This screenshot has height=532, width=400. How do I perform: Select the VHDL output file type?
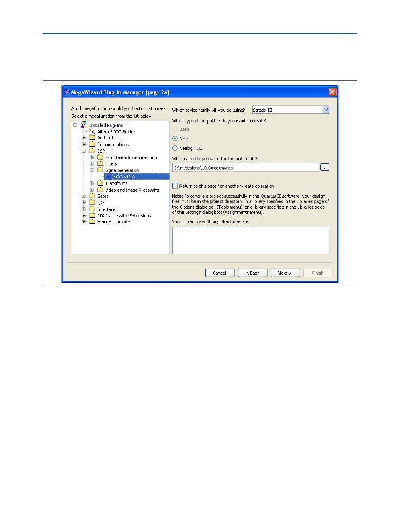pyautogui.click(x=175, y=138)
